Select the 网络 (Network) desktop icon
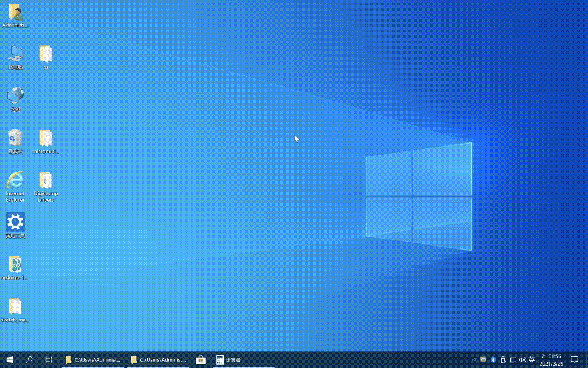This screenshot has width=588, height=368. click(15, 99)
